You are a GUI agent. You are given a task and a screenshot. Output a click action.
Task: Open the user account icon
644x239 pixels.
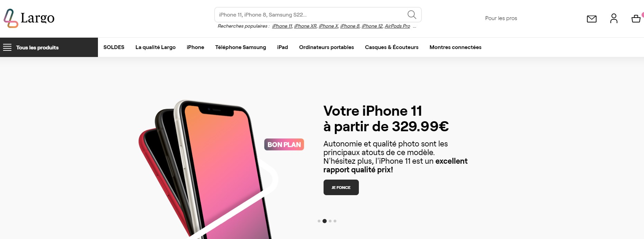point(614,18)
